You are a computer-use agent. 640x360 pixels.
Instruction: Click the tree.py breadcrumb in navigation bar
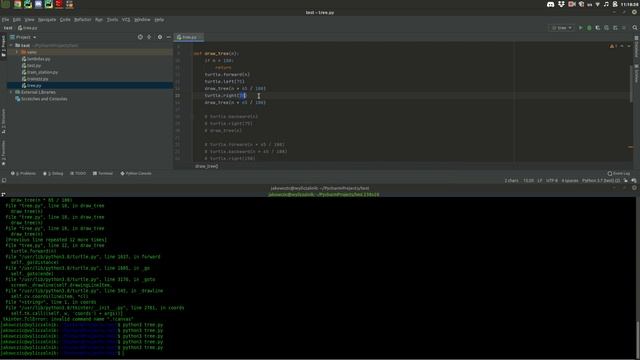point(28,28)
